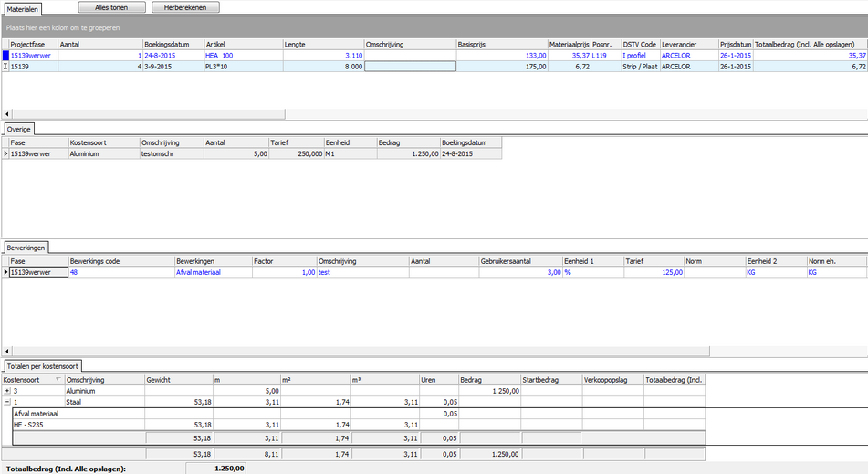Click the Eenheid 2 column header

776,261
